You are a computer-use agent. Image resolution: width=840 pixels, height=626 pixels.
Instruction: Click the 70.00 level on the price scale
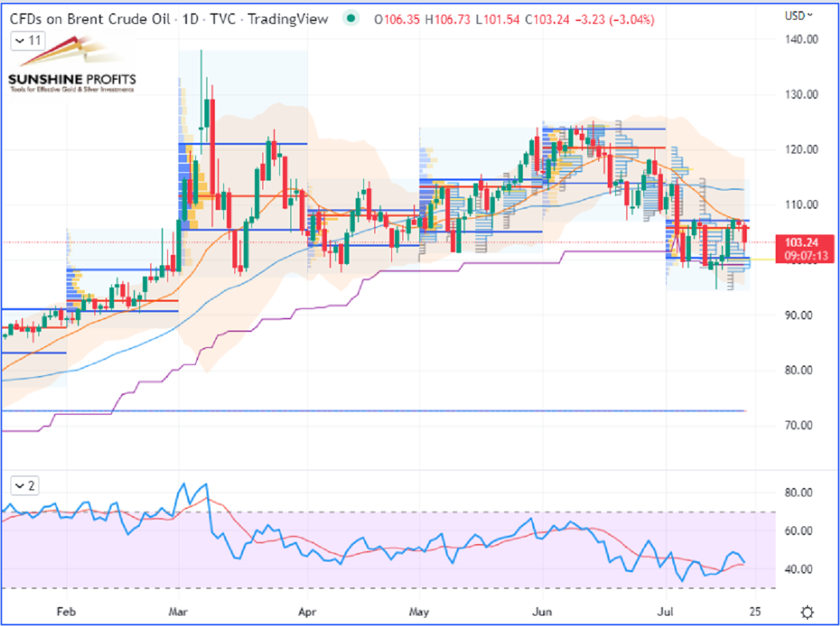[799, 425]
